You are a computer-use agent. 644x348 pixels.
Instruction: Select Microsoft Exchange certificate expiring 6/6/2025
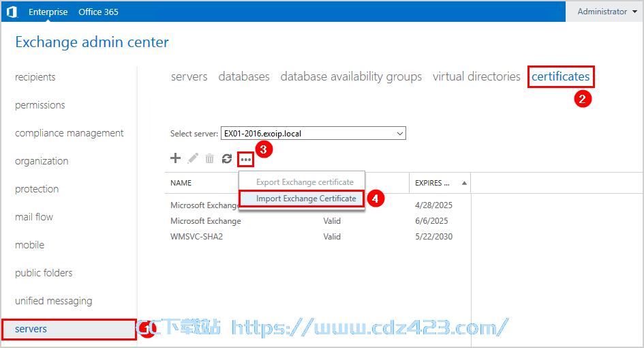pos(318,221)
